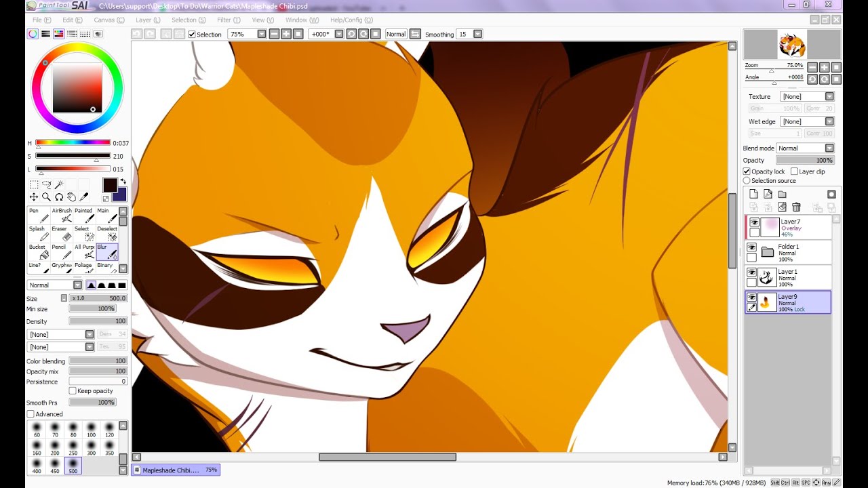Select the Zoom magnifier tool
Screen dimensions: 868x488
pyautogui.click(x=46, y=197)
